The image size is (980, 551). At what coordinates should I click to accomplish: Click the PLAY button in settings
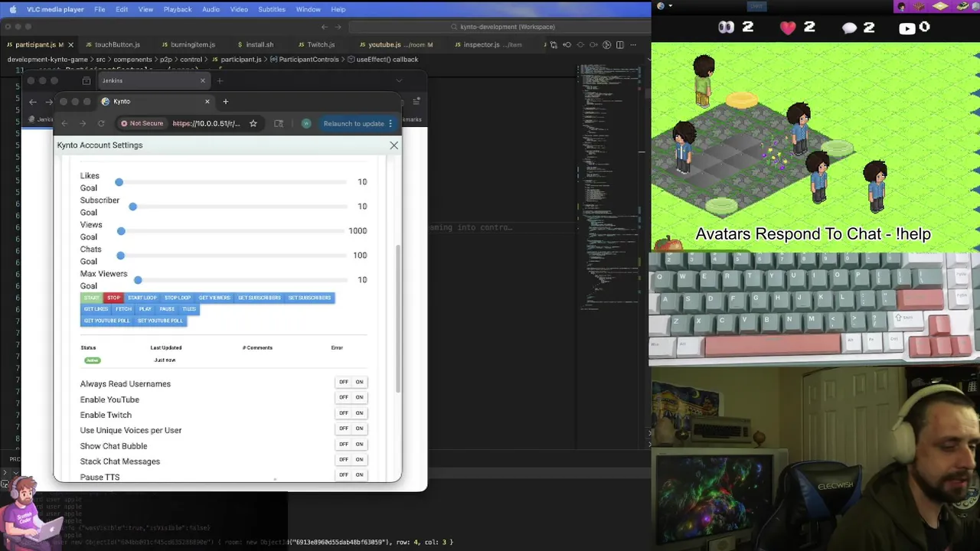(x=145, y=309)
